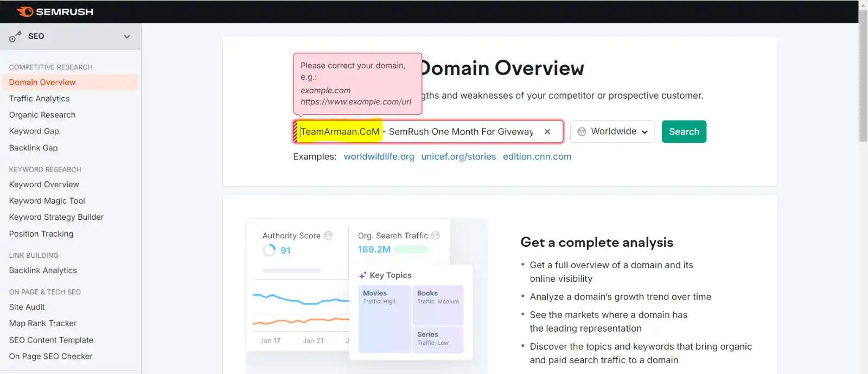The image size is (868, 374).
Task: Click globe icon next to Org. Search Traffic
Action: [435, 236]
